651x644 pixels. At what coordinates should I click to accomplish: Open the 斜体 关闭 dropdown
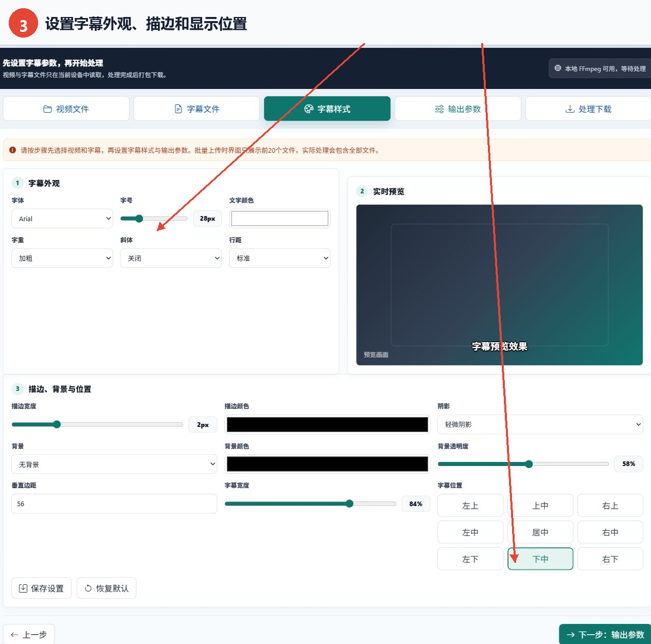point(171,258)
